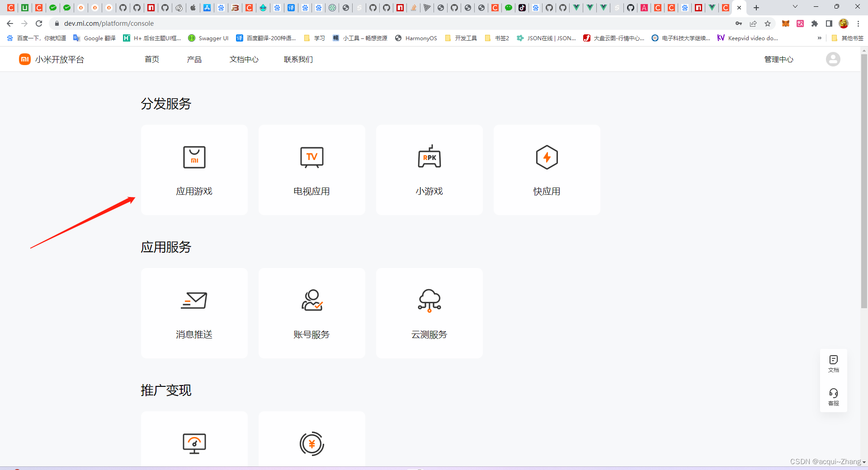The height and width of the screenshot is (470, 868).
Task: Bookmark this page with the star icon
Action: click(x=768, y=23)
